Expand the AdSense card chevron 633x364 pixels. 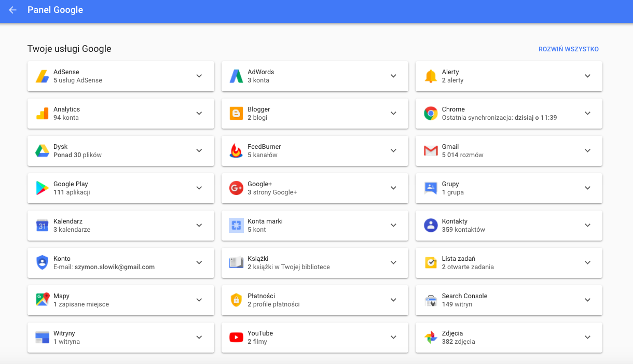199,76
